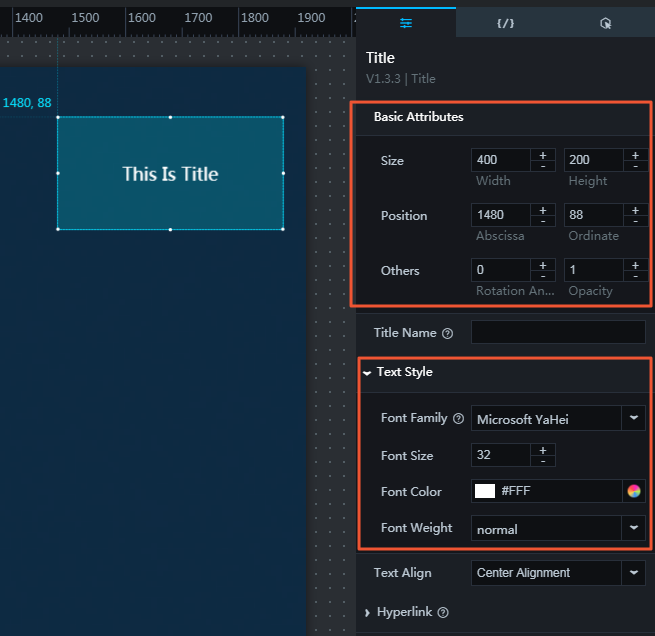Click the Height input showing 200

pyautogui.click(x=594, y=160)
